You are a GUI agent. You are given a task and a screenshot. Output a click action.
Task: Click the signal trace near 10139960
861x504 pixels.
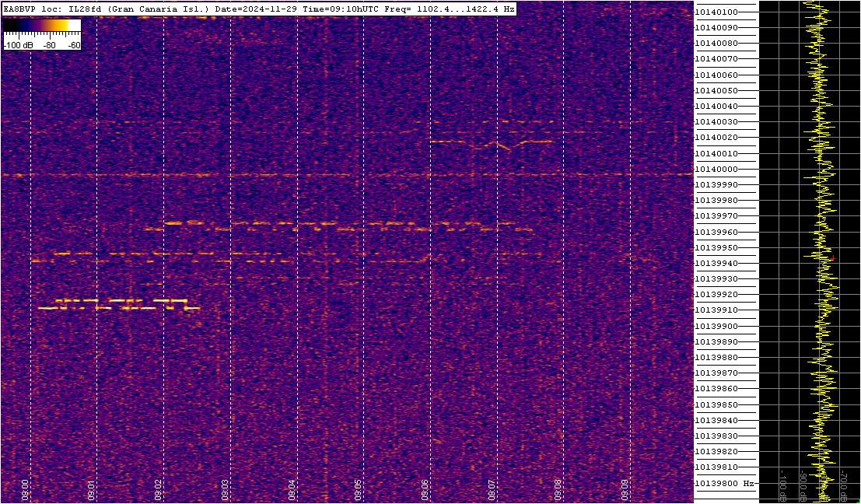(339, 226)
